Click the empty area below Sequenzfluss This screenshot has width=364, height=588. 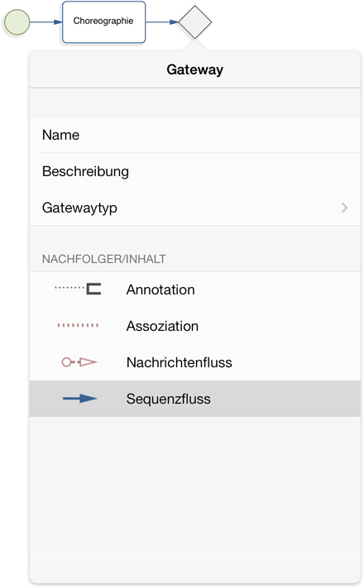pos(194,499)
